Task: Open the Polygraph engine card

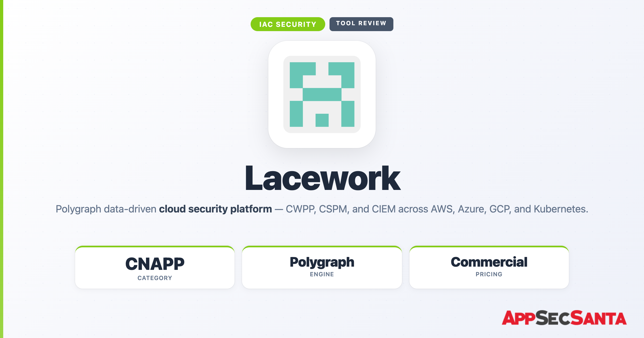Action: tap(322, 267)
